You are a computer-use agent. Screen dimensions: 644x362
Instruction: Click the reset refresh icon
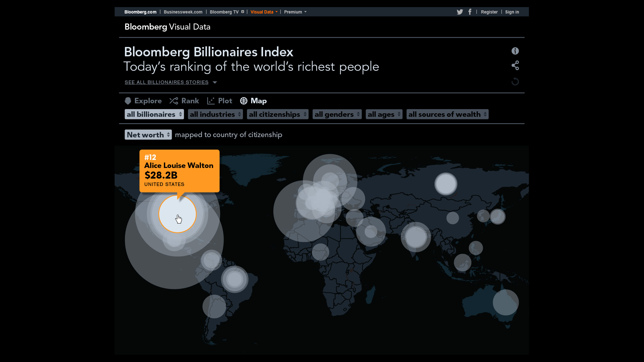coord(515,82)
